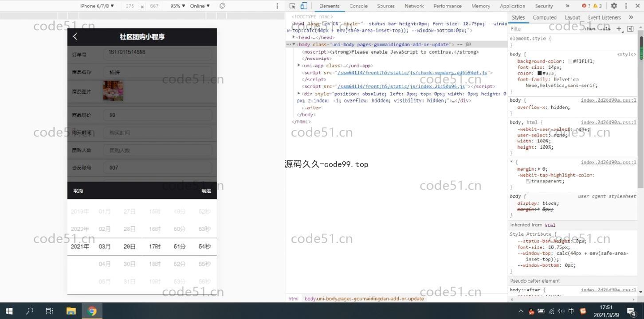644x319 pixels.
Task: Open the Performance tab
Action: [448, 6]
